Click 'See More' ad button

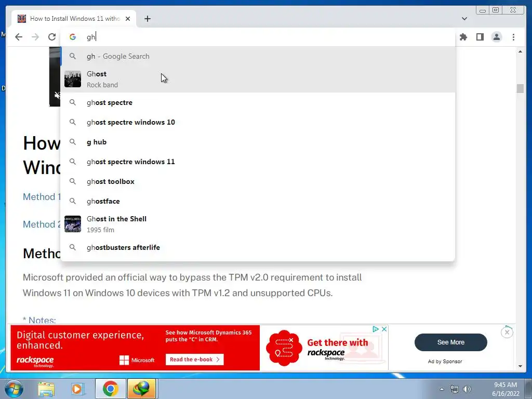450,342
